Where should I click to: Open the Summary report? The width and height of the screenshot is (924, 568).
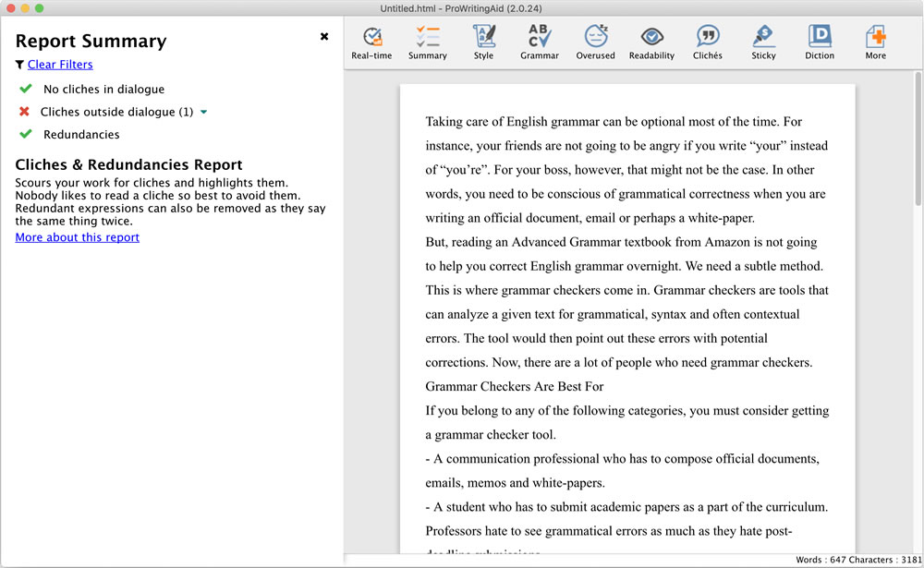point(427,43)
